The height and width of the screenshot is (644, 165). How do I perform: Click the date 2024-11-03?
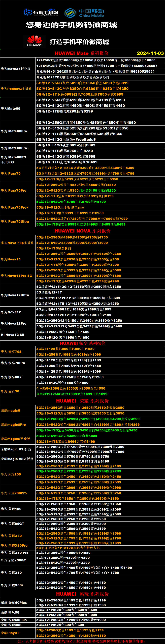[x=150, y=53]
